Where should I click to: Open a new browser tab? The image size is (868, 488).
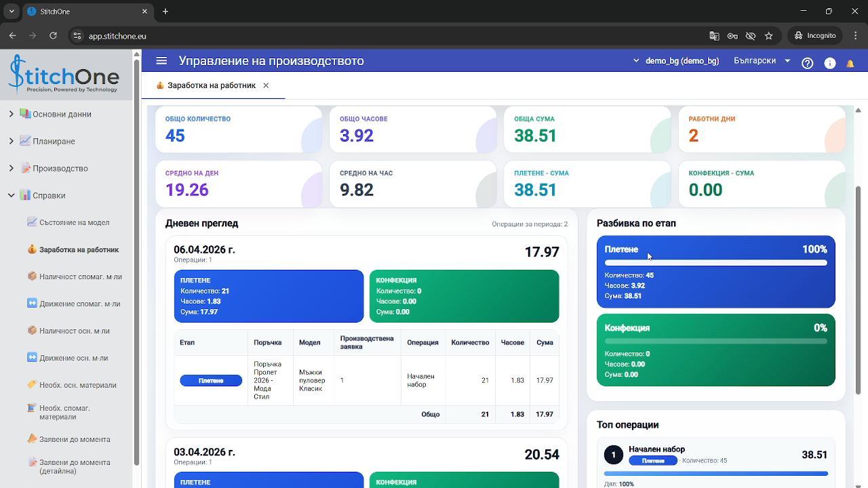[165, 12]
